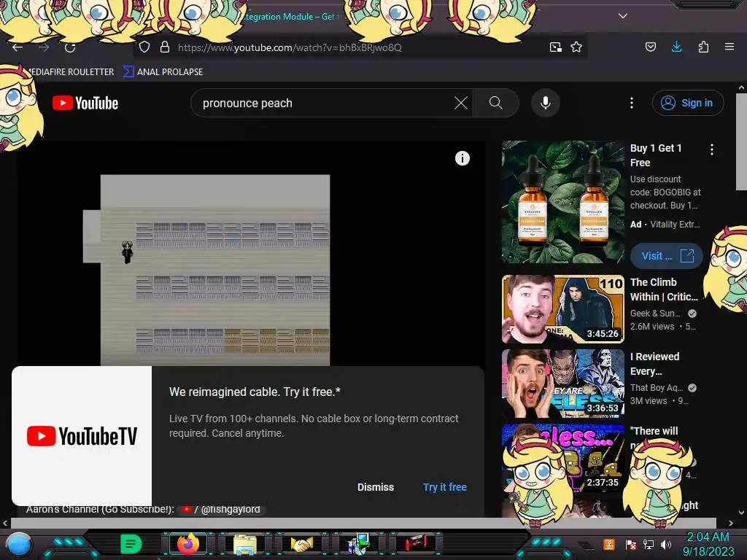
Task: Reload the page with the refresh icon
Action: coord(70,47)
